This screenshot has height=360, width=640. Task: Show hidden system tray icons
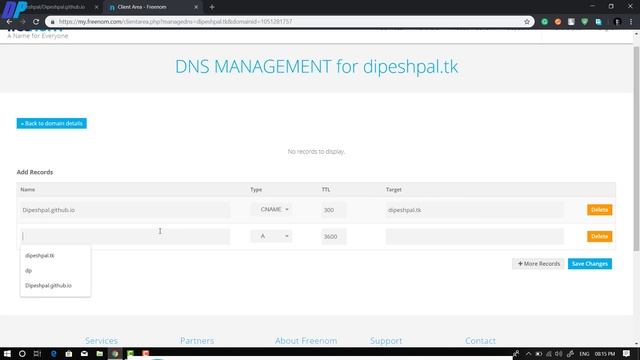(528, 353)
